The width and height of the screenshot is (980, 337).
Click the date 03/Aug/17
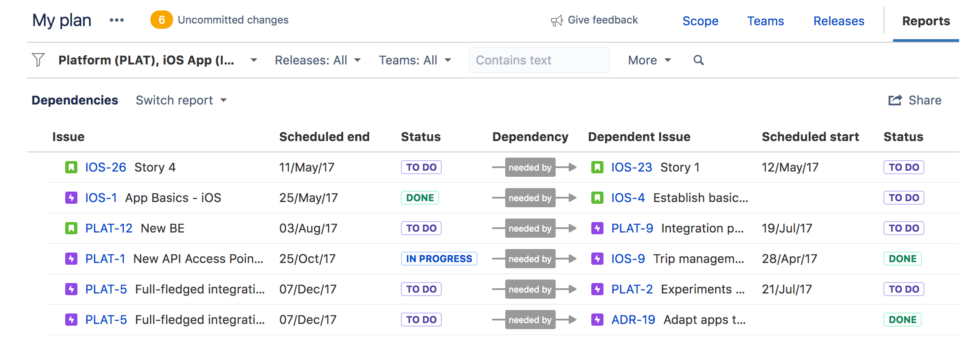click(x=308, y=228)
